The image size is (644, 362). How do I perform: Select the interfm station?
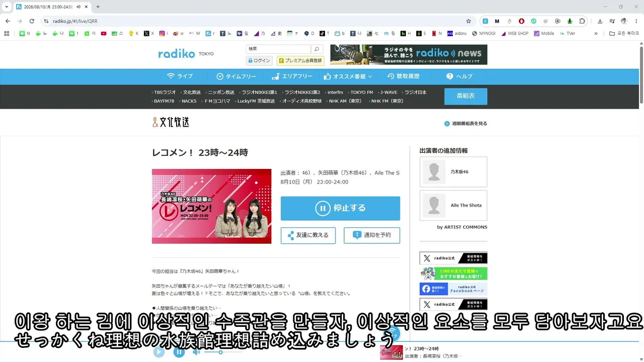point(335,93)
